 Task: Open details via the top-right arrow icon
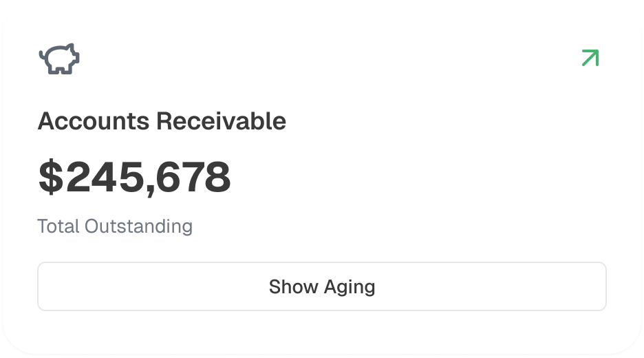click(x=590, y=59)
